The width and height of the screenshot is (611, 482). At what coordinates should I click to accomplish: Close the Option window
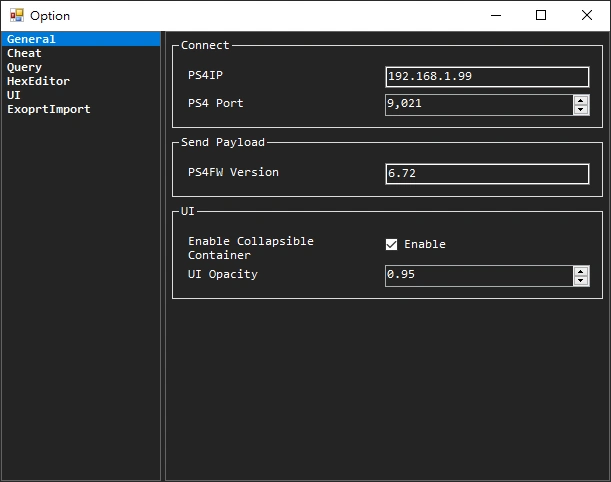pyautogui.click(x=586, y=16)
